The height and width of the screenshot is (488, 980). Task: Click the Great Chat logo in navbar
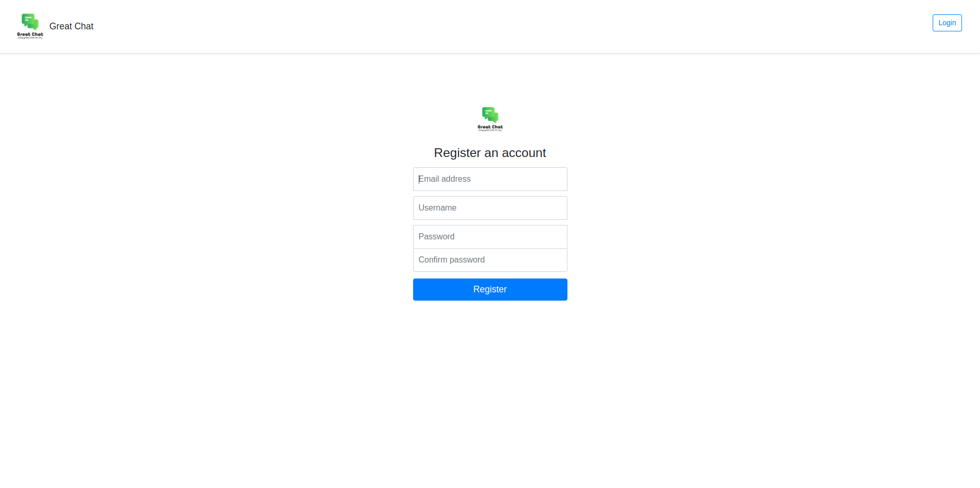click(x=30, y=26)
